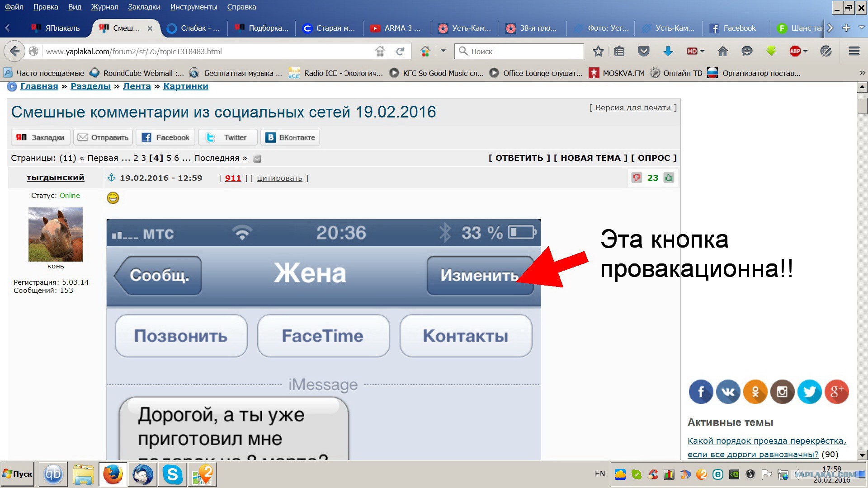868x488 pixels.
Task: Switch to the ЯПлакалъ tab
Action: coord(56,28)
